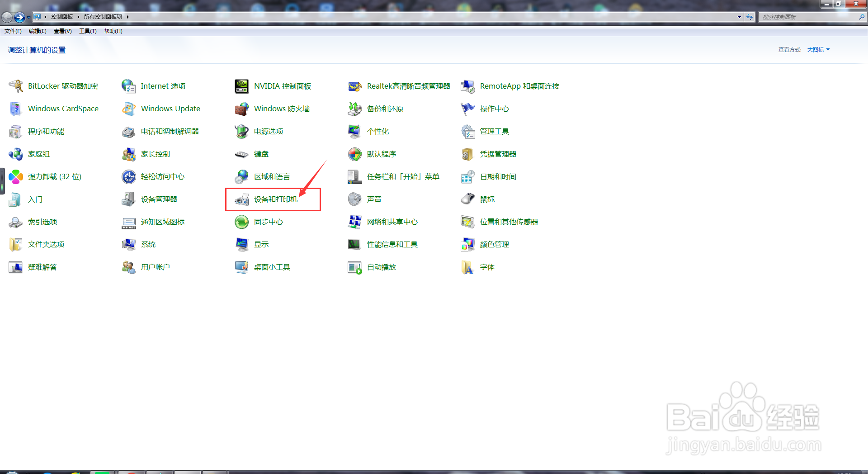Image resolution: width=868 pixels, height=474 pixels.
Task: Open the 管理工具 link
Action: [x=495, y=131]
